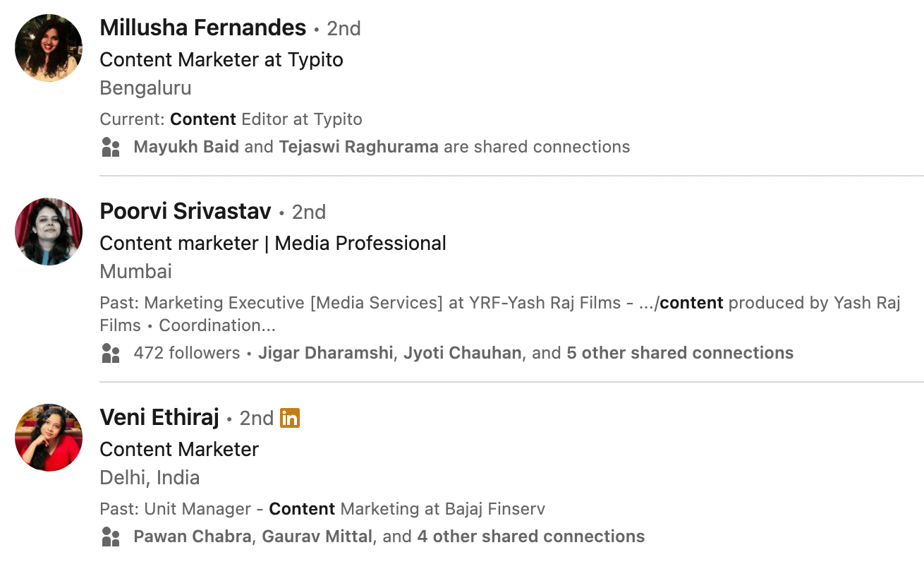Click shared connection Gaurav Mittal

coord(317,537)
